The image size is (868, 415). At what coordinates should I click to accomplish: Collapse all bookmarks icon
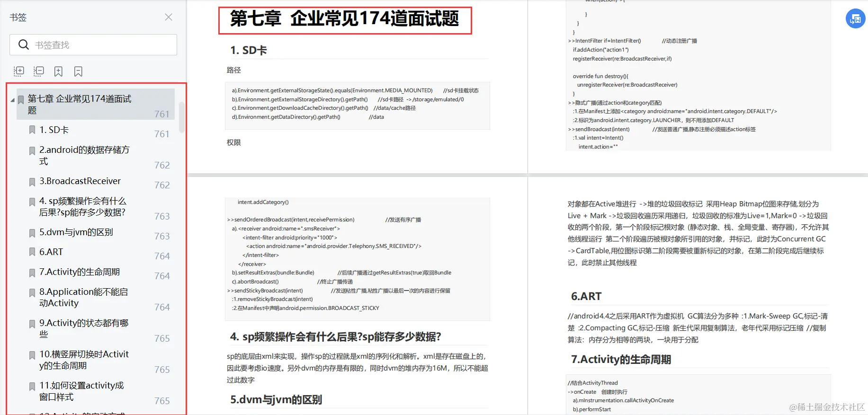point(39,71)
